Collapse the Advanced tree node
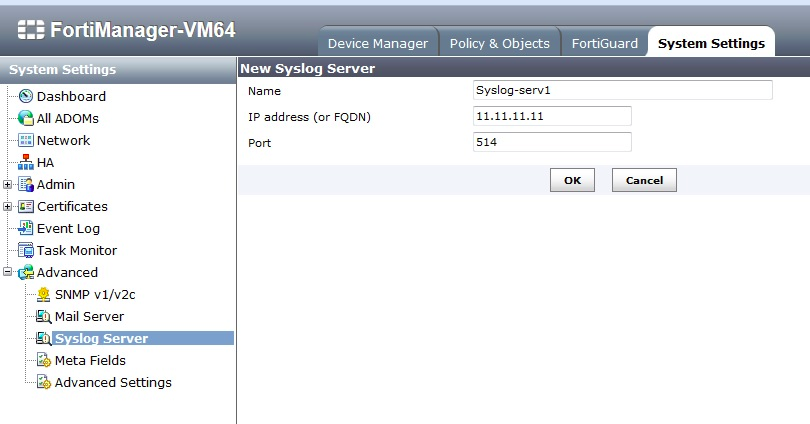The width and height of the screenshot is (810, 424). 7,271
